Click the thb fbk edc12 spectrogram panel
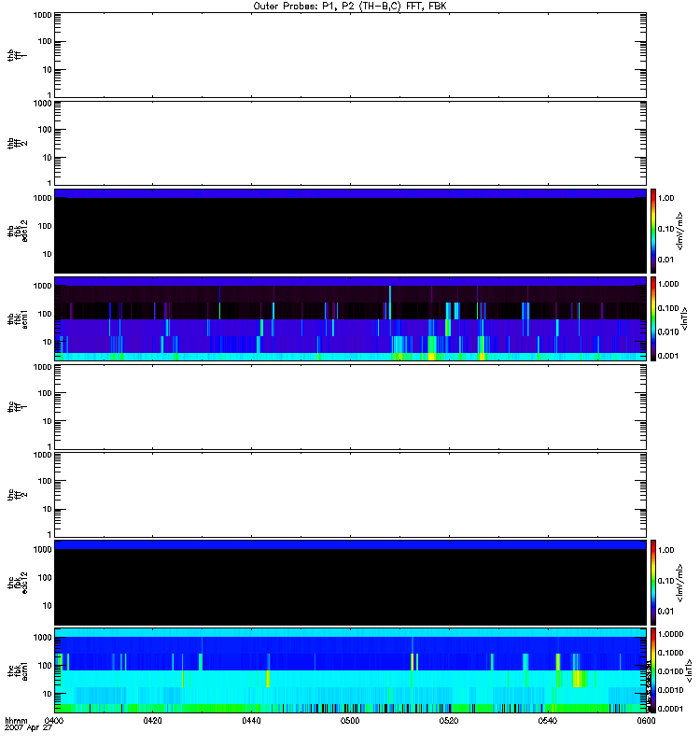This screenshot has width=700, height=747. click(350, 231)
